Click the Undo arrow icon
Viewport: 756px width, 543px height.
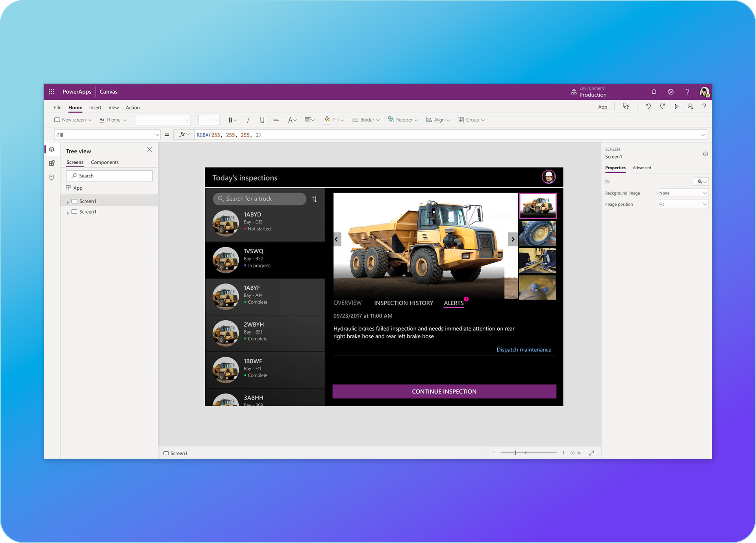pos(648,107)
